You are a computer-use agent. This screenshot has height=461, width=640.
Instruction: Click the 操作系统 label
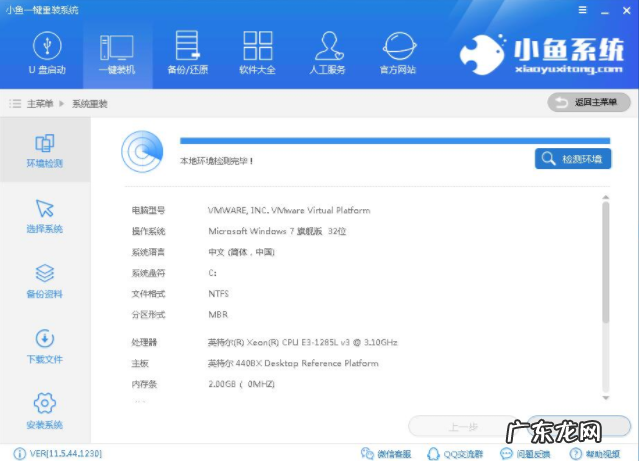[148, 232]
